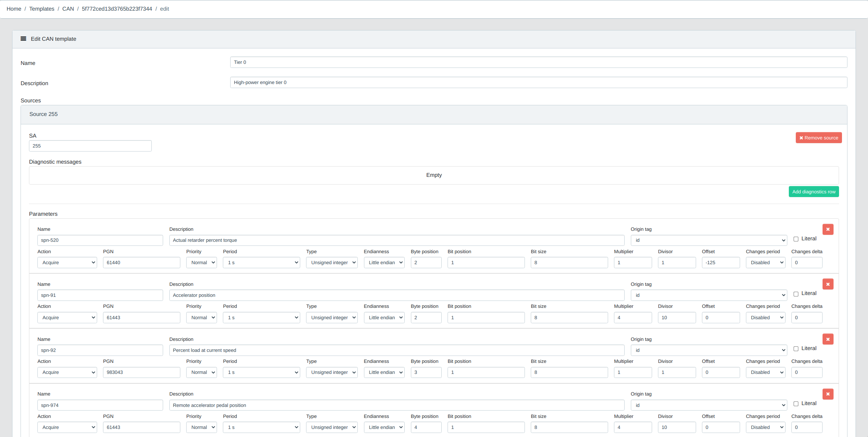Open Home breadcrumb link

tap(14, 9)
